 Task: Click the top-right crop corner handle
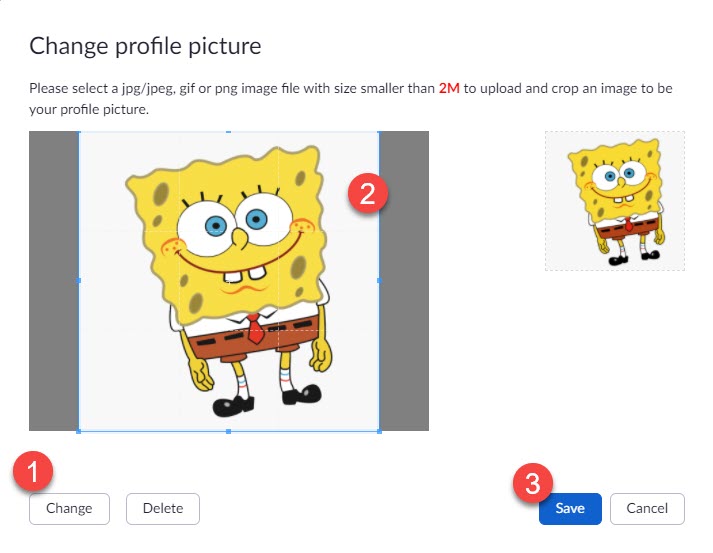(x=379, y=132)
